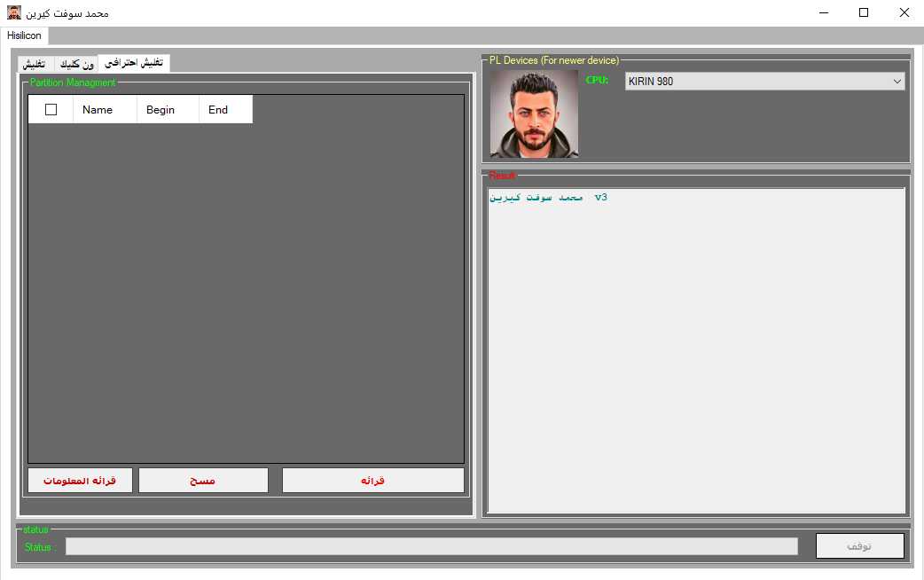Click inside the Result output panel
924x580 pixels.
(696, 346)
